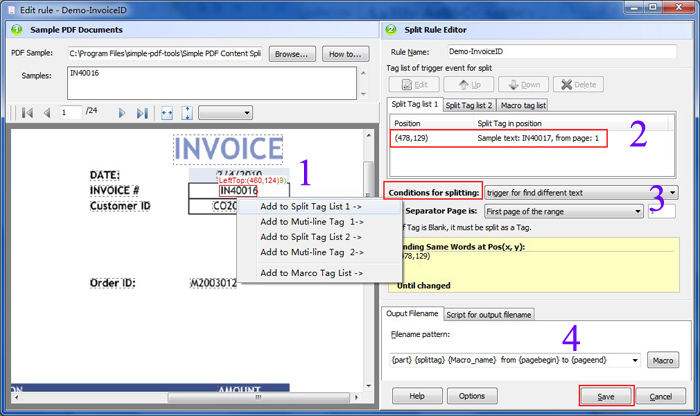
Task: Click Browse button for PDF sample
Action: [292, 54]
